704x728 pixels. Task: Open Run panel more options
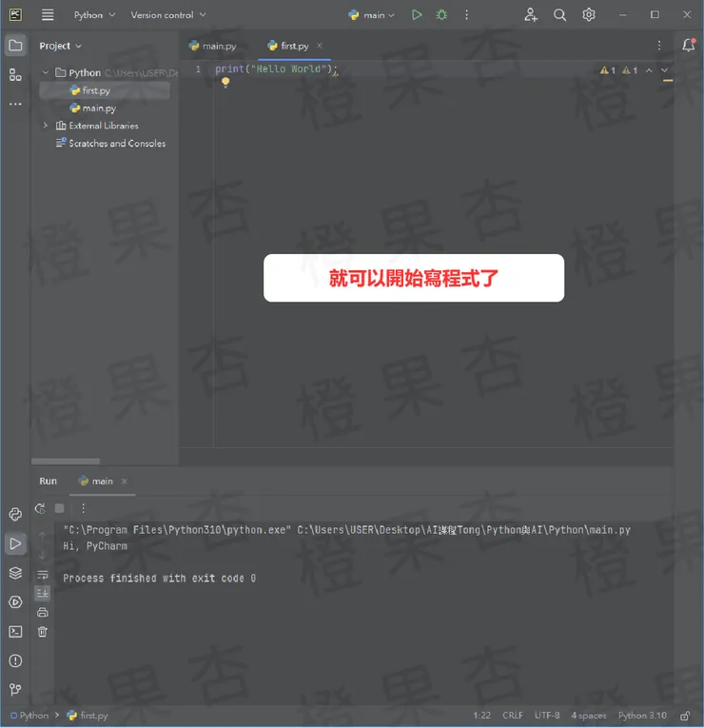[x=83, y=508]
